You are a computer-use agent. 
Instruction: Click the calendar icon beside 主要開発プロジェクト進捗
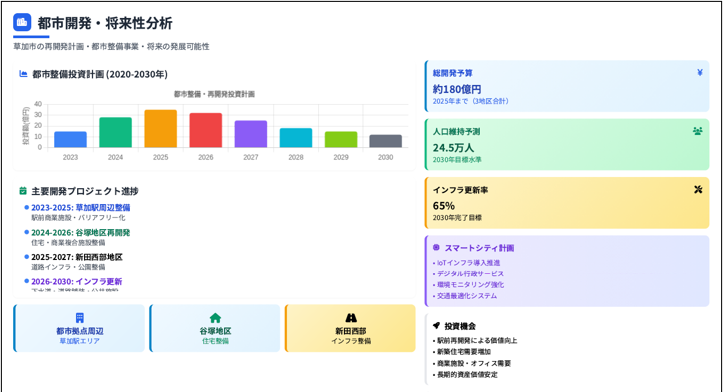pos(23,191)
